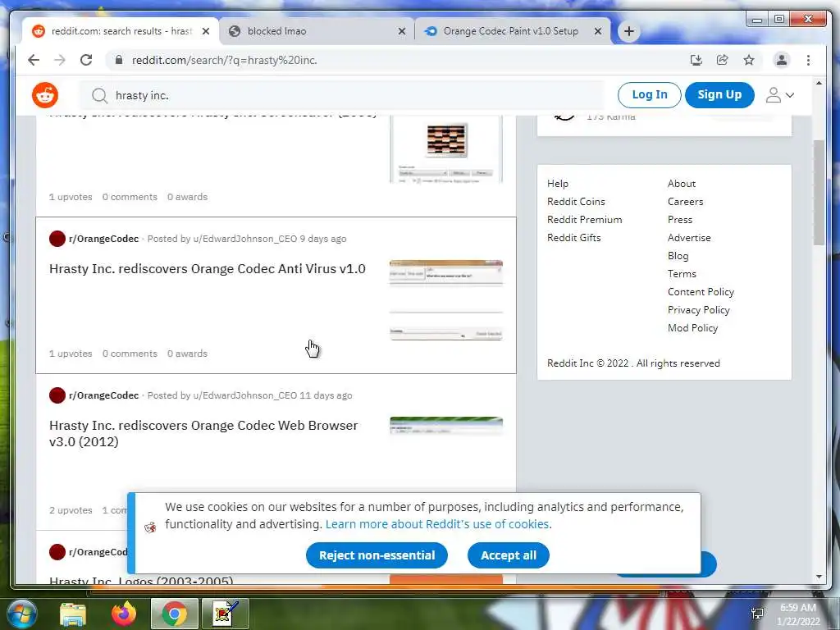Click the r/OrangeCodec avatar on Web Browser post
Image resolution: width=840 pixels, height=630 pixels.
[x=57, y=395]
